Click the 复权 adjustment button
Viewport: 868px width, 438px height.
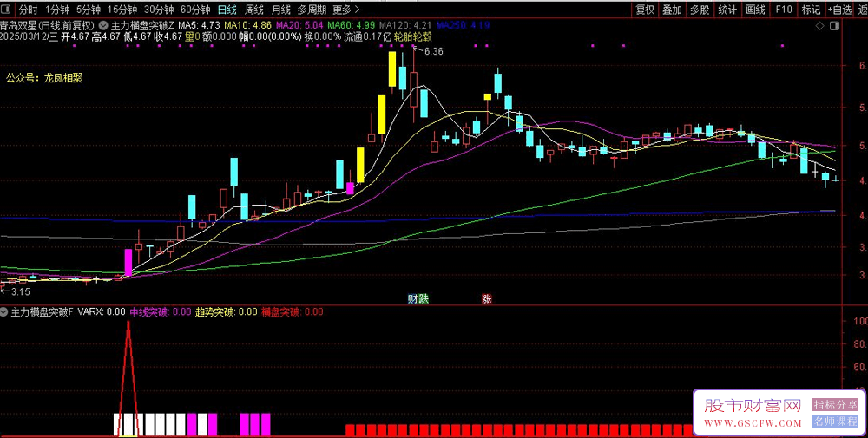click(645, 10)
